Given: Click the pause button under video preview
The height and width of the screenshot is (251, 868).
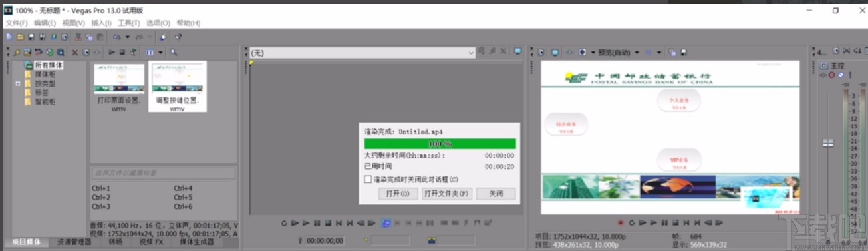Looking at the screenshot, I should [x=664, y=223].
